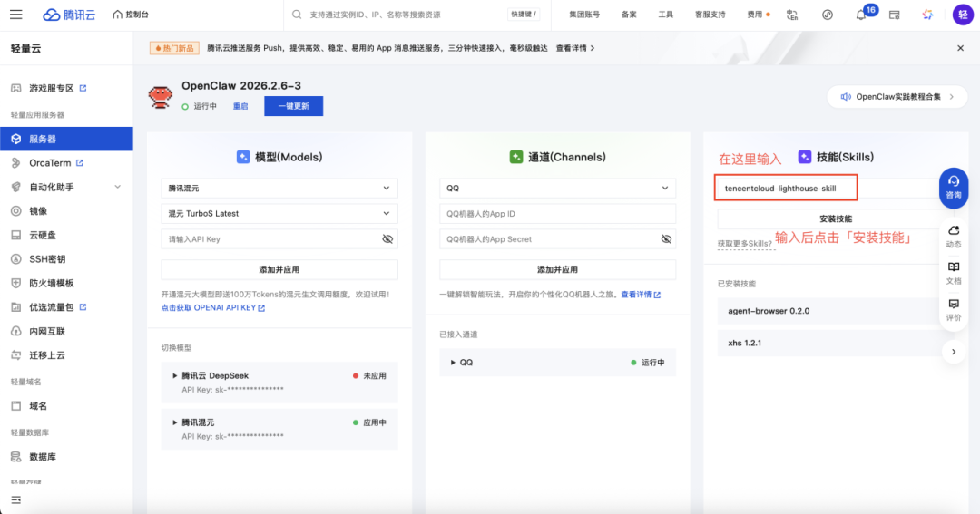Viewport: 980px width, 514px height.
Task: Click the Tencent Cloud logo
Action: 69,15
